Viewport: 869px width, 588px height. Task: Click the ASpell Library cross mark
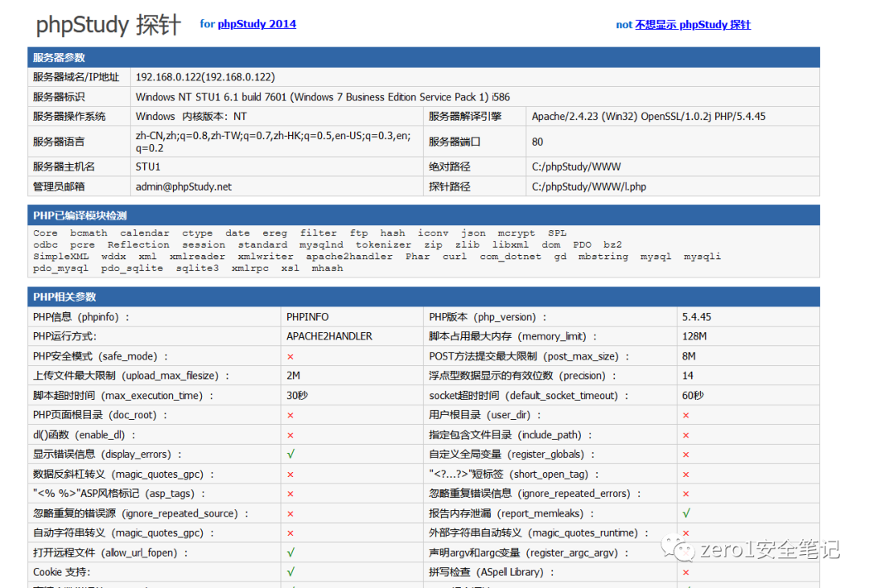click(x=686, y=573)
